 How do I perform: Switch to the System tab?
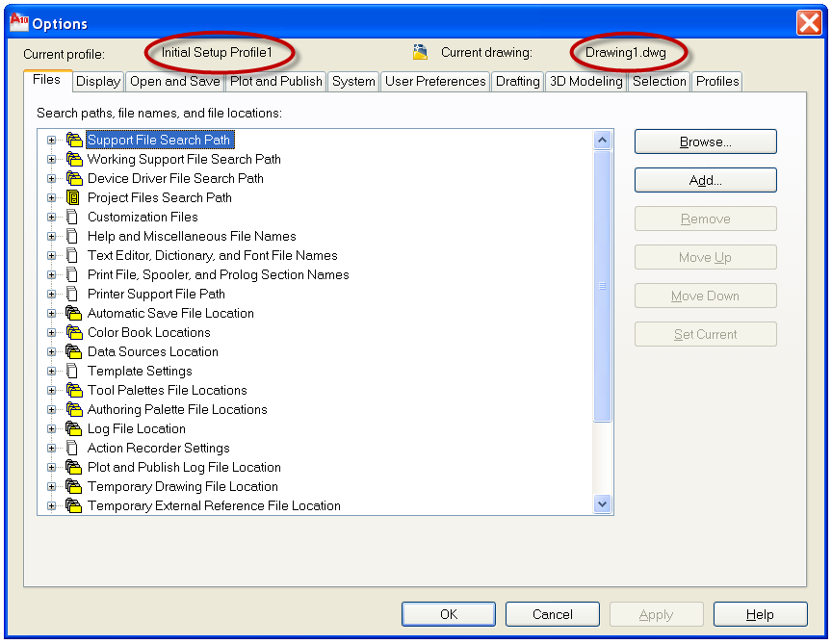pyautogui.click(x=353, y=82)
